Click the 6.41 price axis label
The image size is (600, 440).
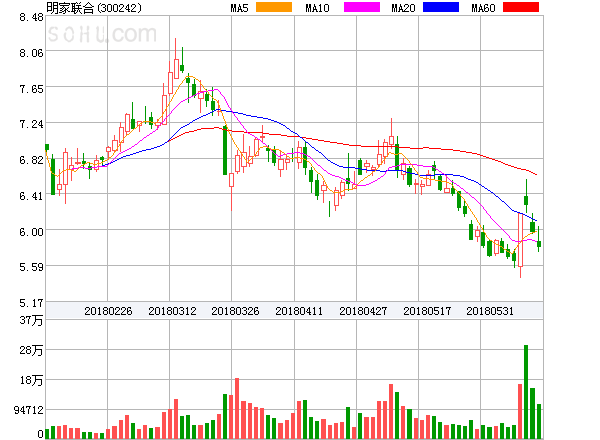[31, 196]
